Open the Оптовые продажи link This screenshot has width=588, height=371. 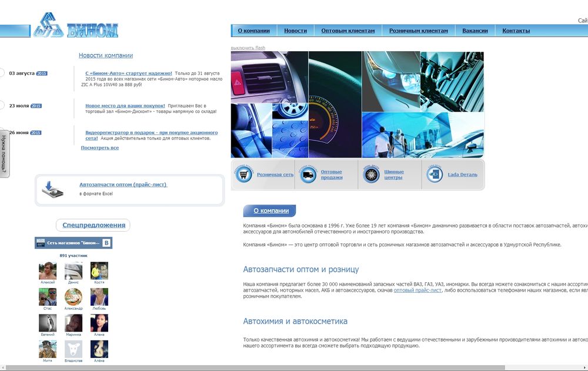coord(332,175)
